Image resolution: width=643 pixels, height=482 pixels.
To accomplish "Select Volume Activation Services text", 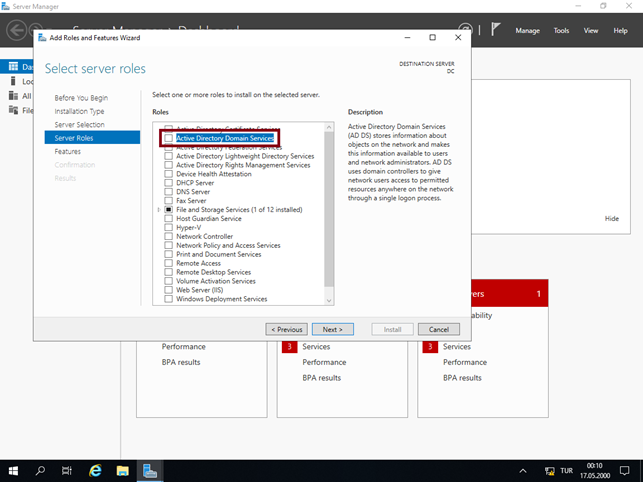I will 216,281.
